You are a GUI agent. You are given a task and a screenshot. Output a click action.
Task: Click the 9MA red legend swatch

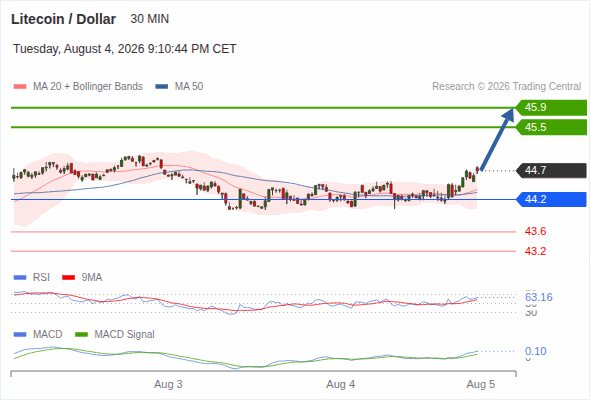pyautogui.click(x=68, y=278)
